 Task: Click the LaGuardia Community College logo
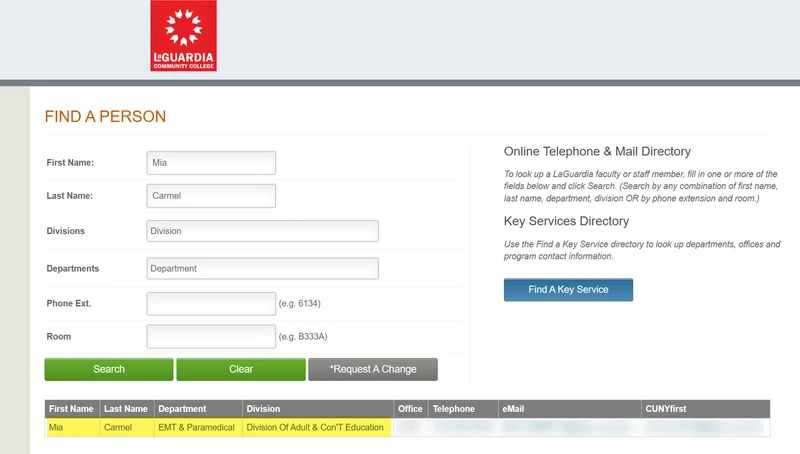click(183, 36)
